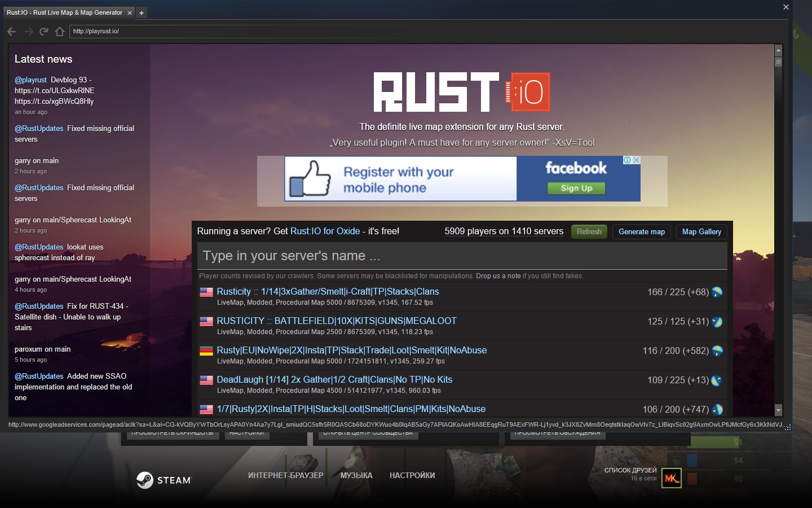The image size is (812, 508).
Task: Open the МУЗЫКА overlay menu
Action: (356, 475)
